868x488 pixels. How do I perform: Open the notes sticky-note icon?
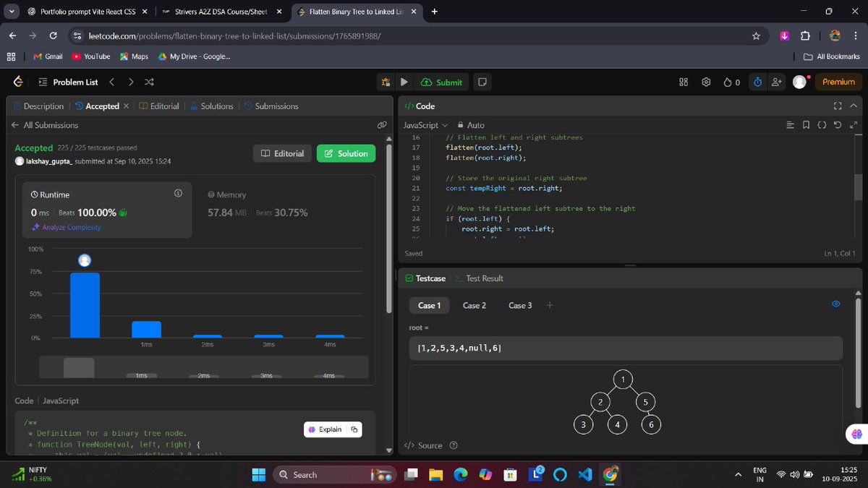tap(482, 82)
